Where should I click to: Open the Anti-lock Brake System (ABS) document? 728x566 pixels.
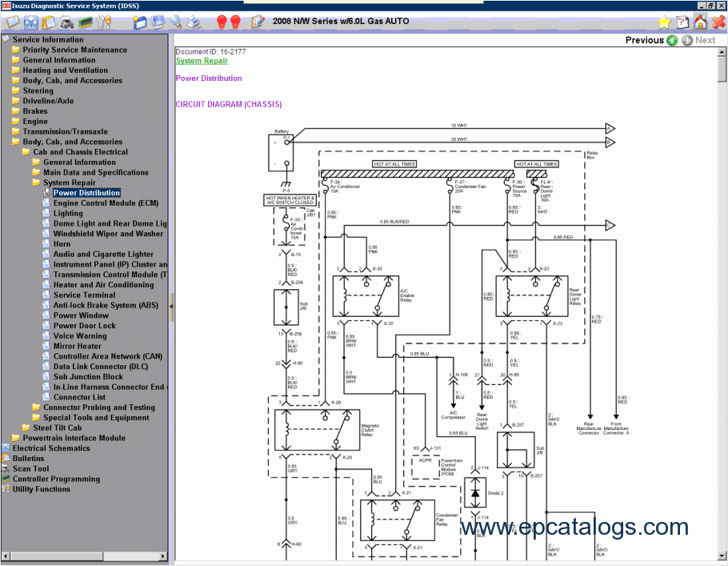coord(106,305)
